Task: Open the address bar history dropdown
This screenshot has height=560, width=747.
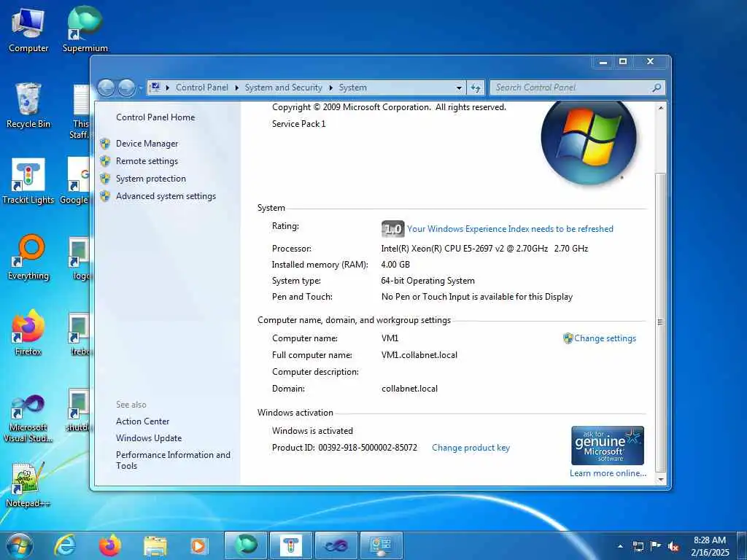Action: pyautogui.click(x=459, y=88)
